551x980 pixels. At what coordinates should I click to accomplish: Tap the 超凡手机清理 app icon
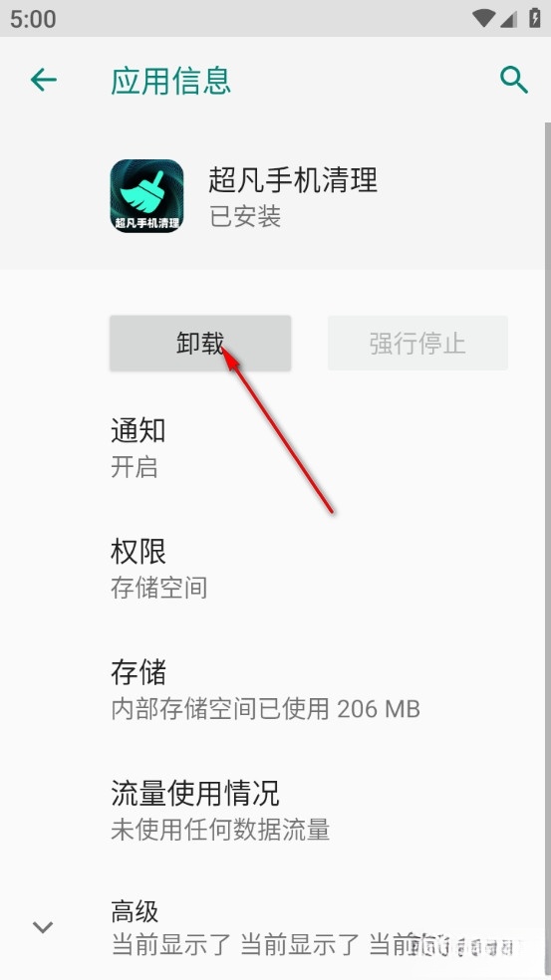point(147,195)
